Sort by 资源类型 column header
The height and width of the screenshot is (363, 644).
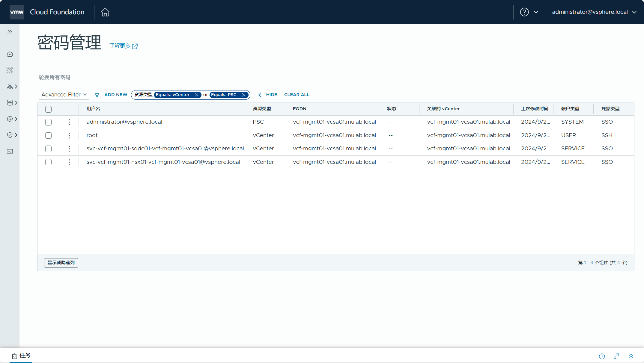(262, 109)
